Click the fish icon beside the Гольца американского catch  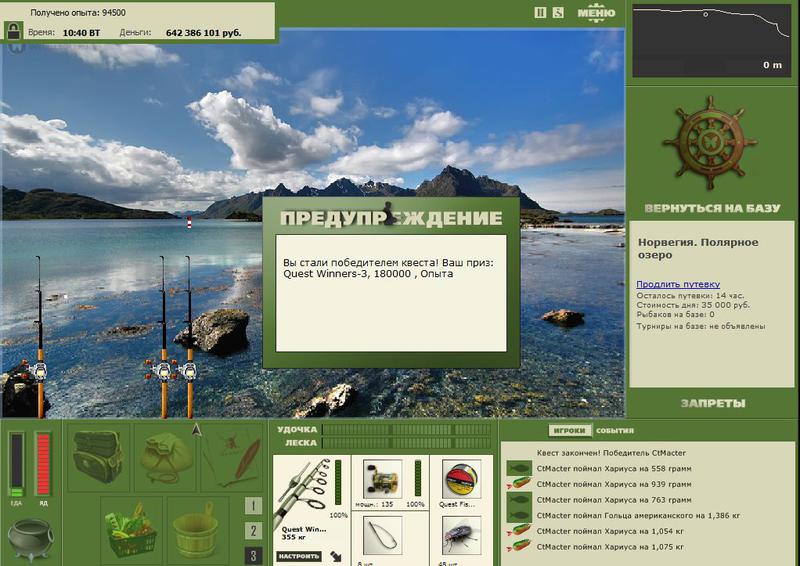tap(519, 515)
